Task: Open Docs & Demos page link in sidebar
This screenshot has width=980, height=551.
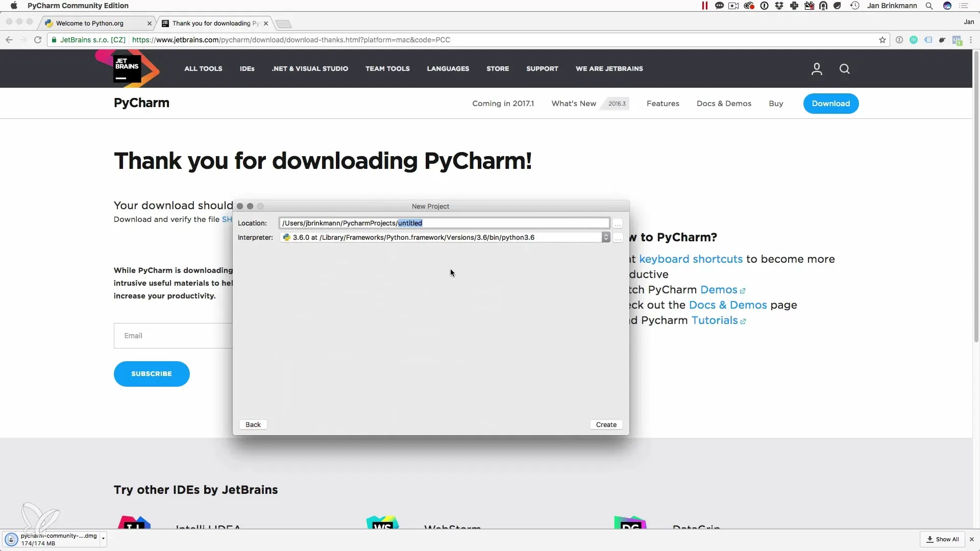Action: click(728, 305)
